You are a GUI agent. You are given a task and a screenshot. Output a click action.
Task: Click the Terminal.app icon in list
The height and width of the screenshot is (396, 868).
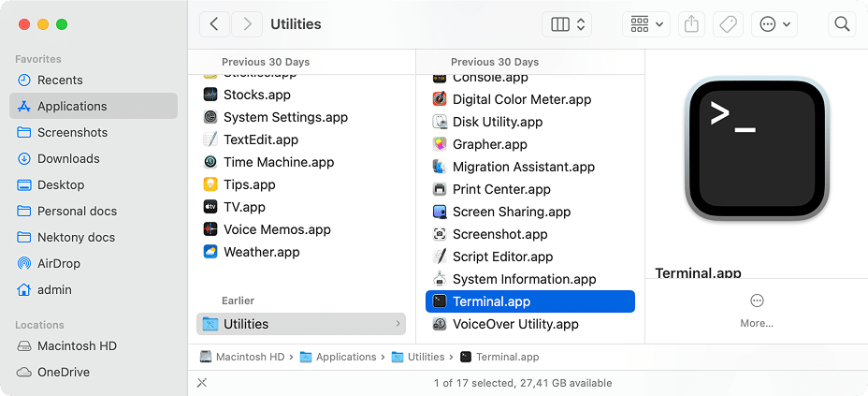tap(440, 301)
